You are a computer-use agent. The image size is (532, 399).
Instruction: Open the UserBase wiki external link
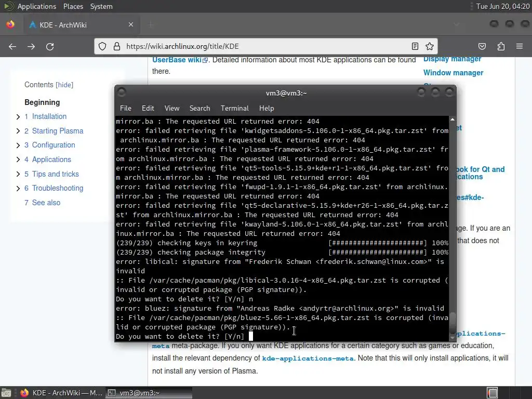180,60
